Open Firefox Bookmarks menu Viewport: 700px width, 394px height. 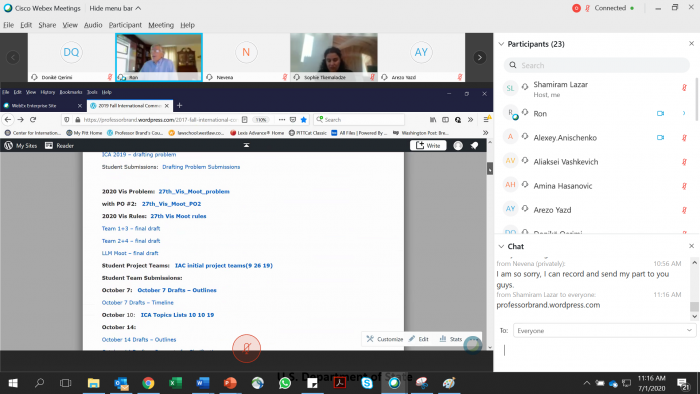click(71, 92)
